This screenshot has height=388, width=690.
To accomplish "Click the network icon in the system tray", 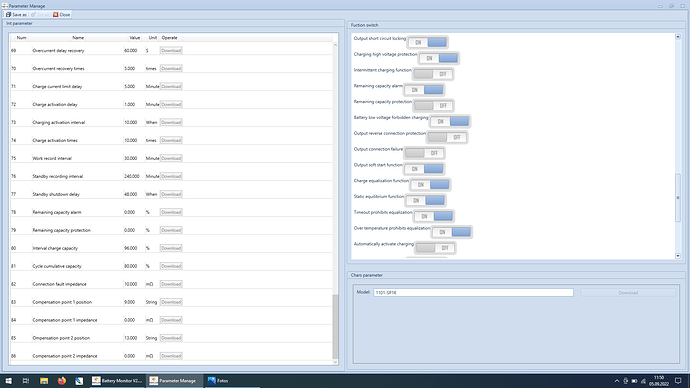I will 643,381.
